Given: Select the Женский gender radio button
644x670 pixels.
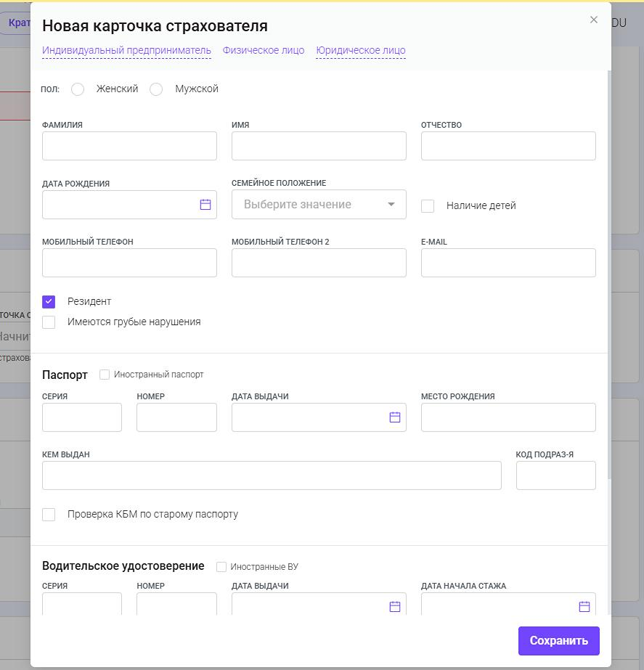Looking at the screenshot, I should 78,89.
